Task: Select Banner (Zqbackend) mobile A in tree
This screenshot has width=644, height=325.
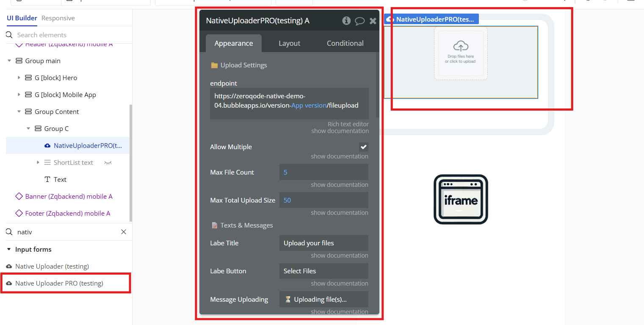Action: point(69,196)
